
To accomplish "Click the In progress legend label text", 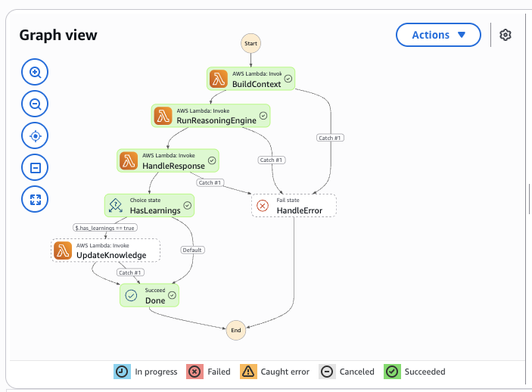I will [x=156, y=372].
